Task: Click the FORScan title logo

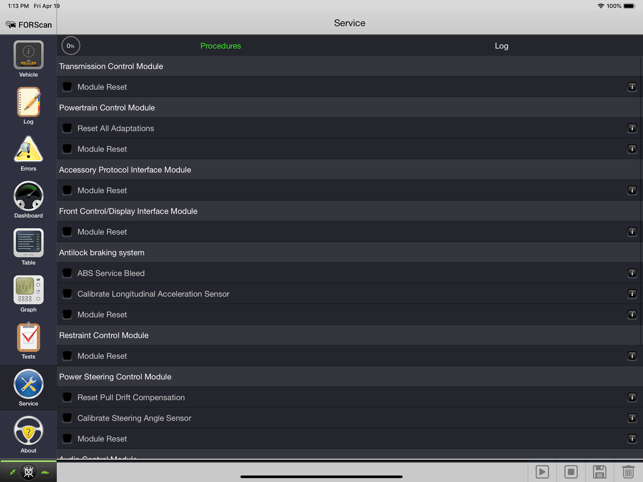Action: pyautogui.click(x=29, y=25)
